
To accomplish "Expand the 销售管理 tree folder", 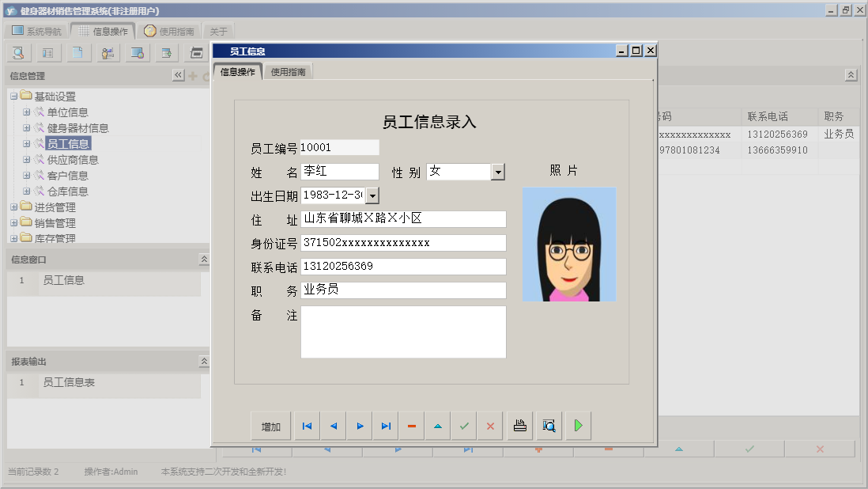I will coord(14,222).
